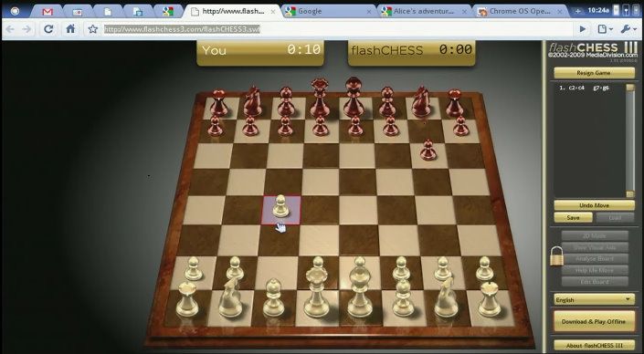644x354 pixels.
Task: Select the white pawn on c4
Action: click(281, 206)
